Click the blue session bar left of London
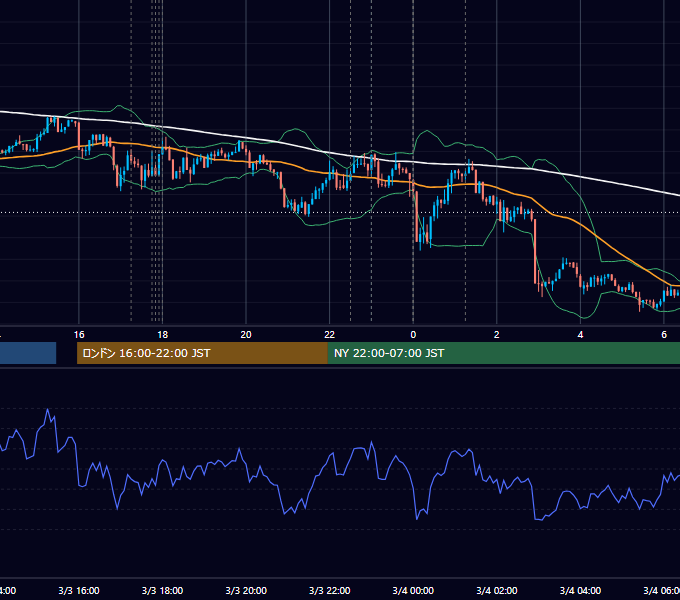Image resolution: width=680 pixels, height=600 pixels. [x=28, y=353]
